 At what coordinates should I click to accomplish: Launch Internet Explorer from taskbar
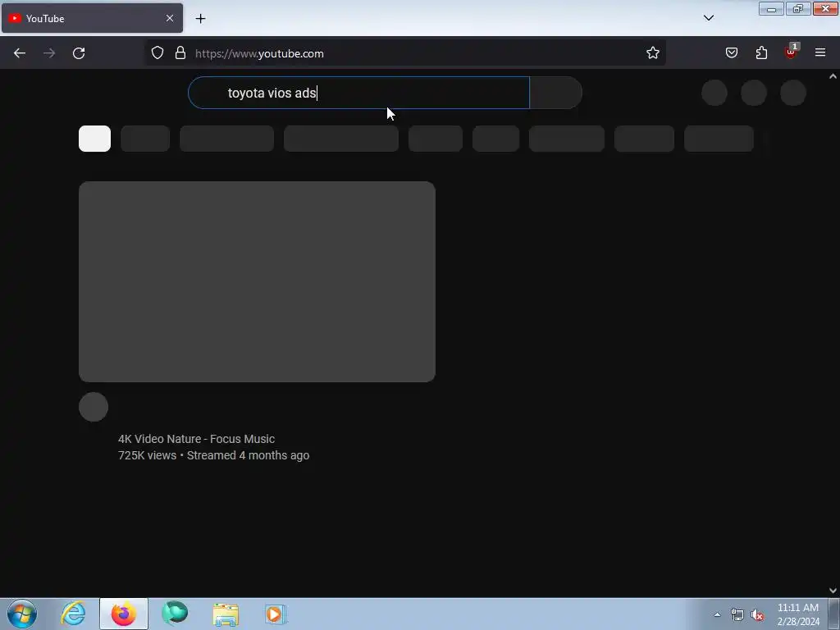click(73, 614)
